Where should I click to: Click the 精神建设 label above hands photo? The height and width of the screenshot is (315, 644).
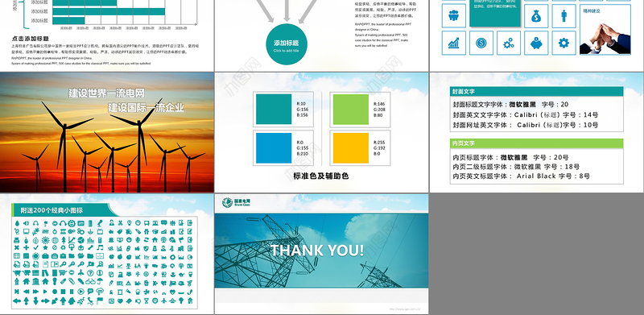click(592, 11)
